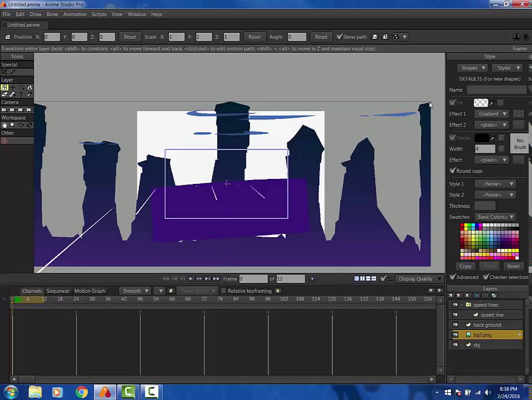The width and height of the screenshot is (532, 400).
Task: Toggle the Round caps checkbox
Action: 452,171
